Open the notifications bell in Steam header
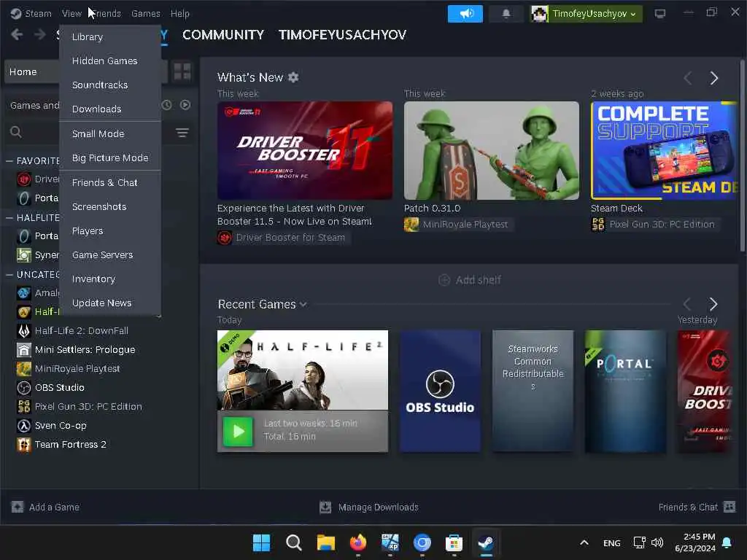747x560 pixels. tap(506, 14)
